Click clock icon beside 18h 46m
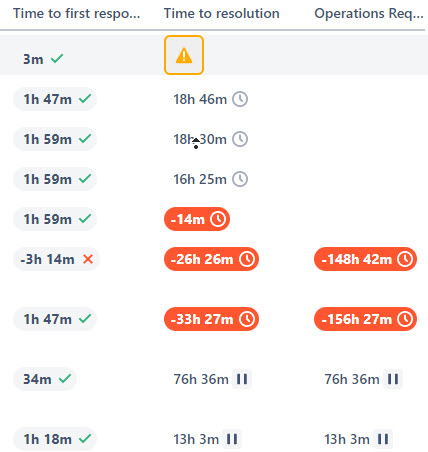 (240, 99)
